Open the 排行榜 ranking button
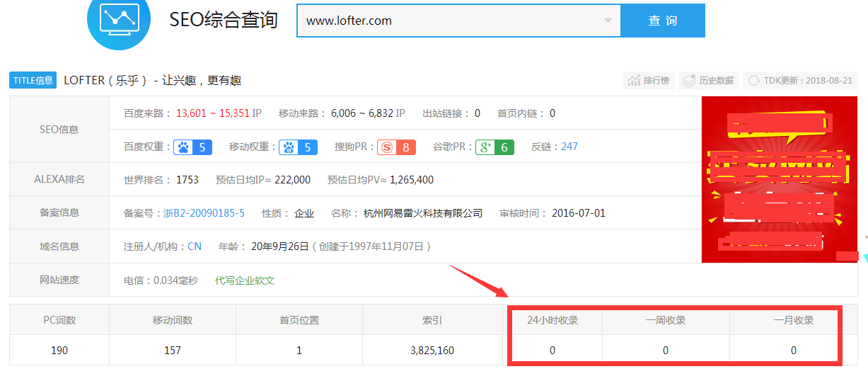 pos(649,81)
